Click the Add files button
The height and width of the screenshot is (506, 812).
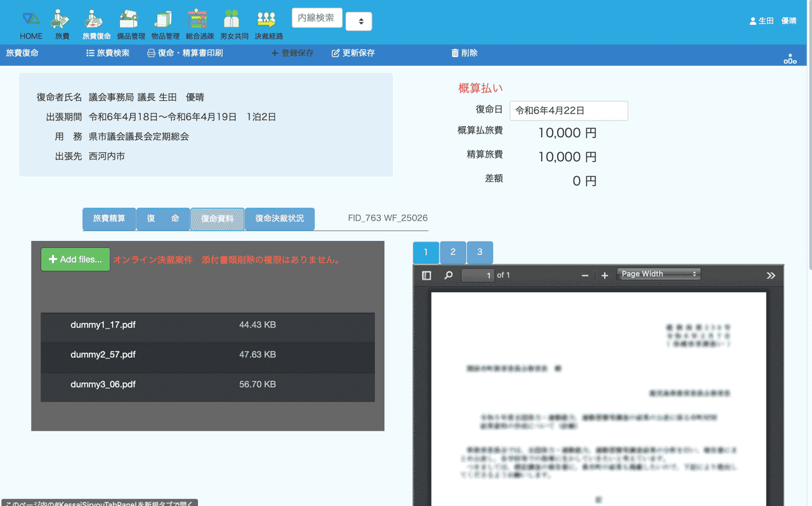click(75, 259)
